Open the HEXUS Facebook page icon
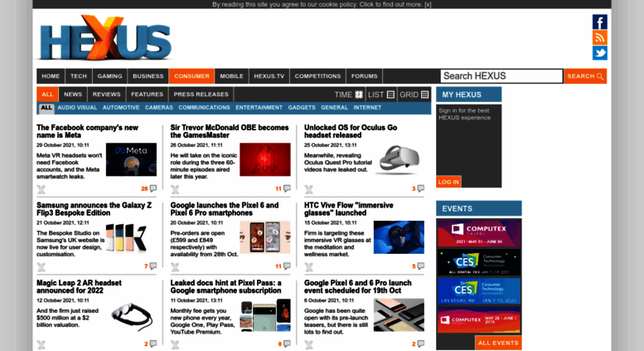Screen dimensions: 644x351 coord(599,22)
